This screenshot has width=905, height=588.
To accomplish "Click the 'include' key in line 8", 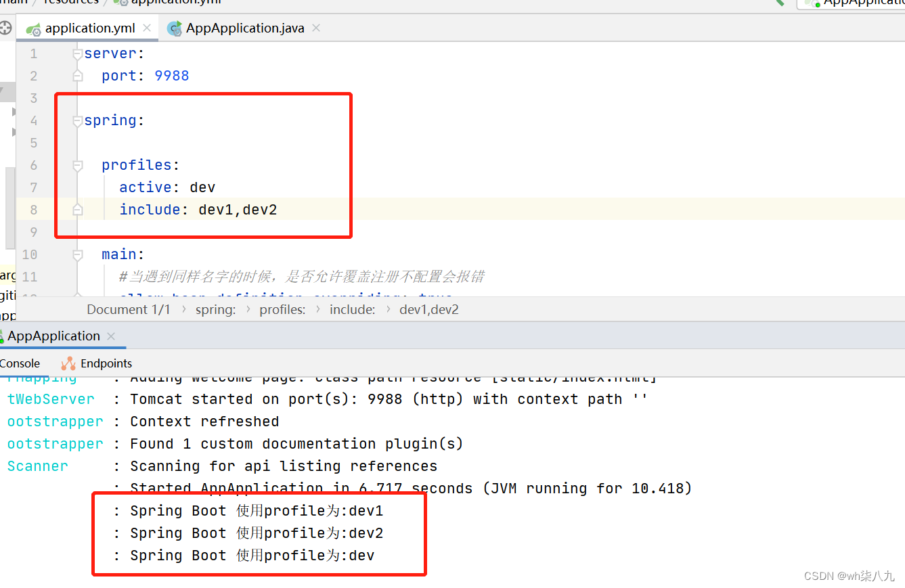I will [150, 209].
